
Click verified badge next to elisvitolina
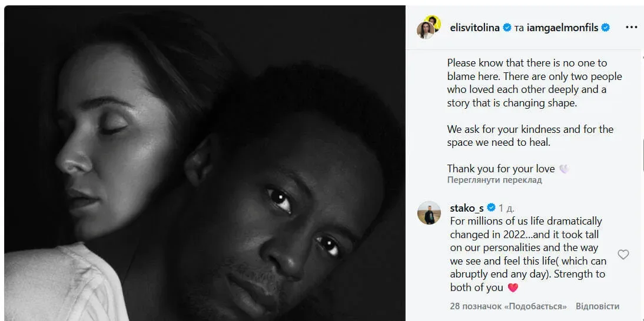click(507, 28)
